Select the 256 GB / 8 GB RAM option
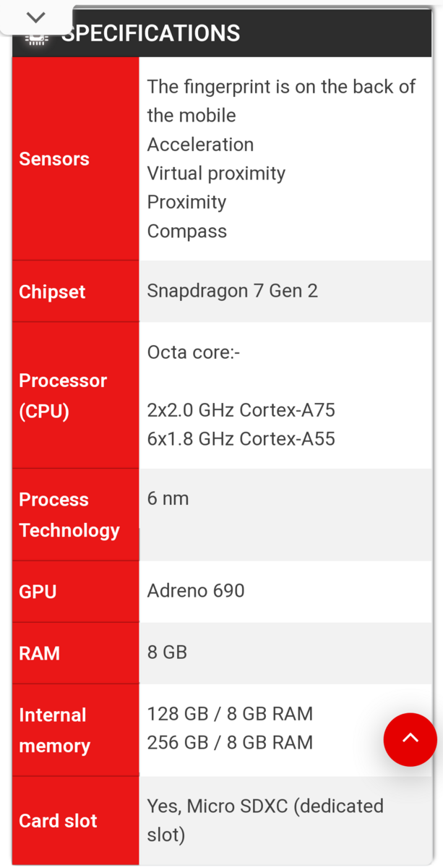 coord(230,743)
